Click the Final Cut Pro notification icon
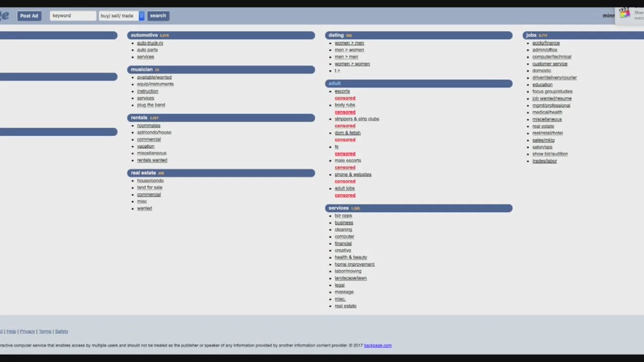 (624, 13)
